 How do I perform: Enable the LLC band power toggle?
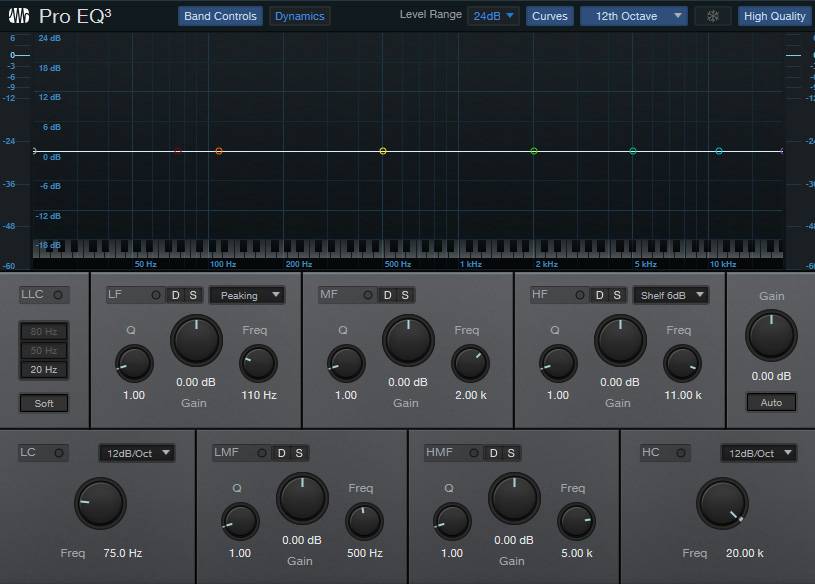[x=58, y=295]
